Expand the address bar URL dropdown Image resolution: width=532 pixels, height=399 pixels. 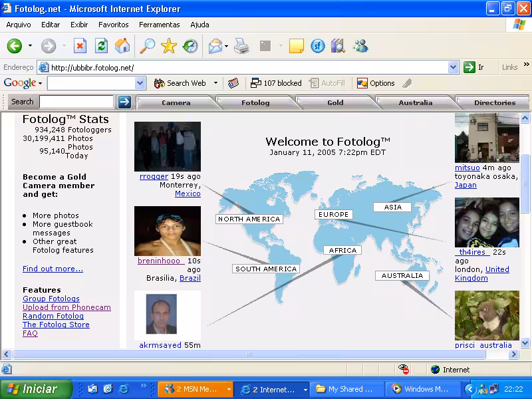click(x=453, y=67)
